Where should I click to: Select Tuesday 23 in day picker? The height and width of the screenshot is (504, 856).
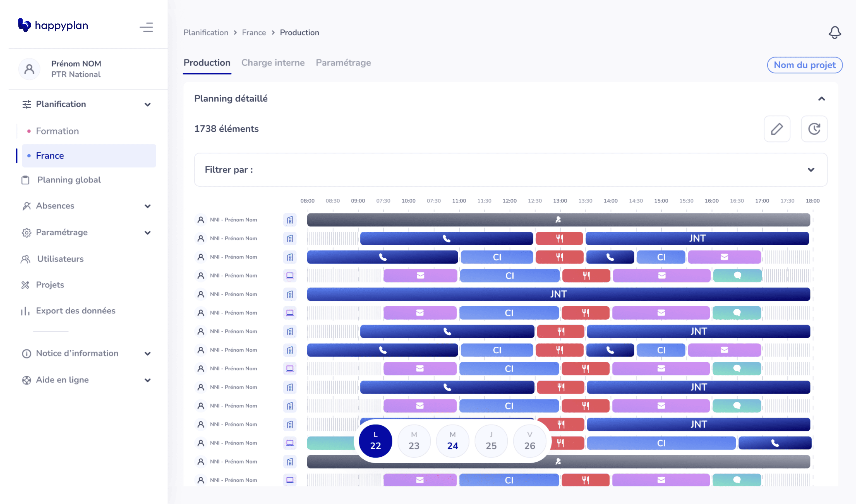(x=414, y=441)
